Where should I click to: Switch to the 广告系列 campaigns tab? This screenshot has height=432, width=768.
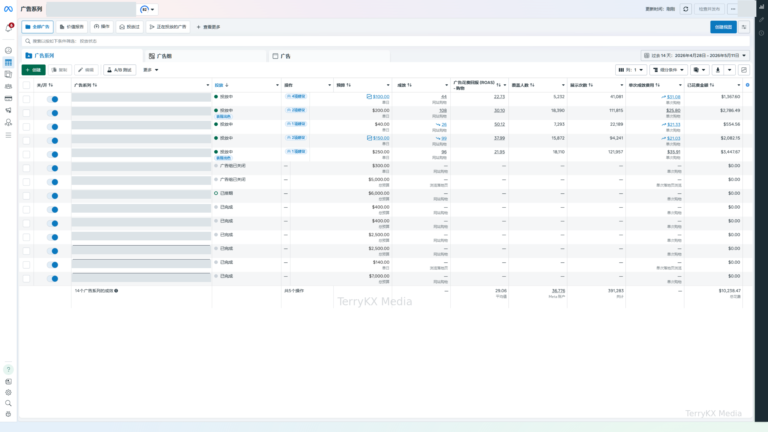(x=82, y=56)
